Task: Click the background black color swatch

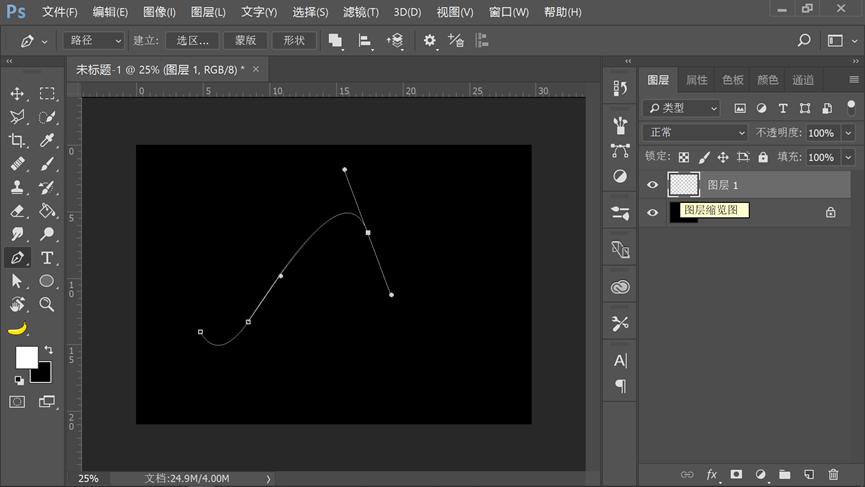Action: (x=44, y=376)
